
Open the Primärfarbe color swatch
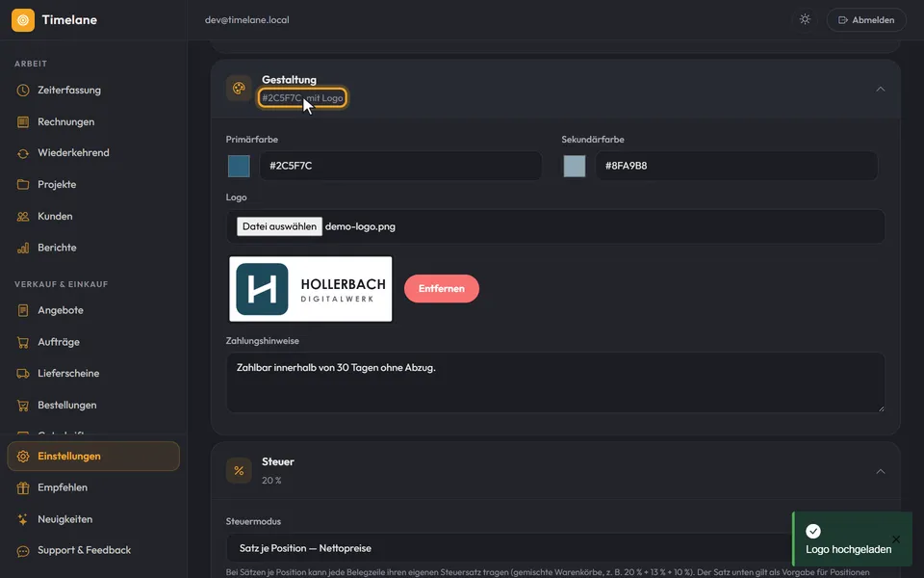239,167
